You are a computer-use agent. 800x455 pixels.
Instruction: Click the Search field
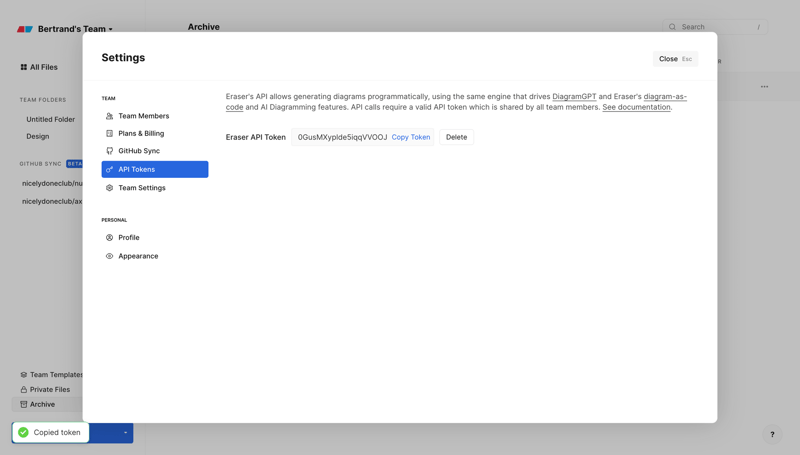pos(715,27)
